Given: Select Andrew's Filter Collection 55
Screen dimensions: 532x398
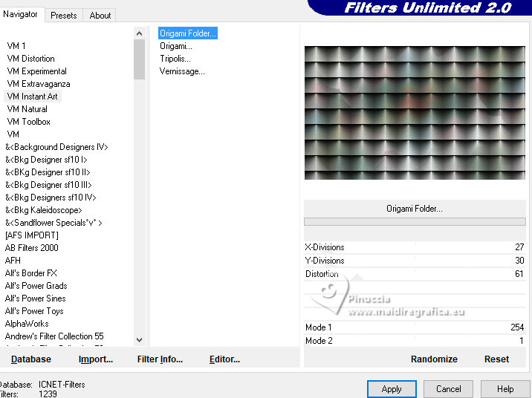Looking at the screenshot, I should [x=54, y=336].
